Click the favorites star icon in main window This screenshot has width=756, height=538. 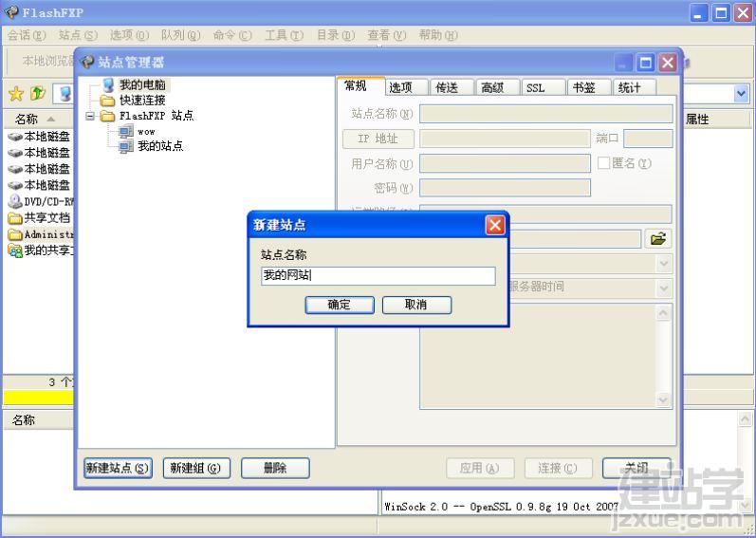coord(16,94)
